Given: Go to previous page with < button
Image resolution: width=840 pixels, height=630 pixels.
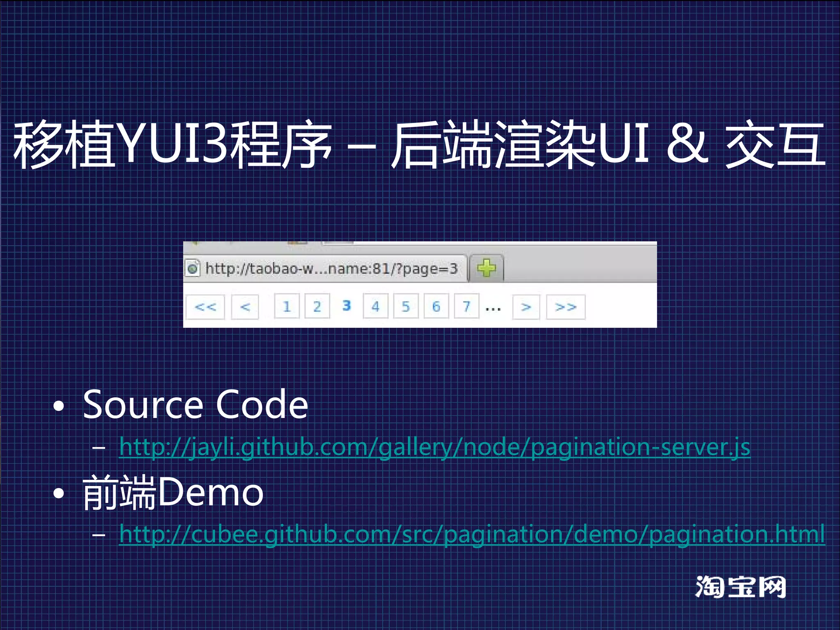Looking at the screenshot, I should click(245, 307).
